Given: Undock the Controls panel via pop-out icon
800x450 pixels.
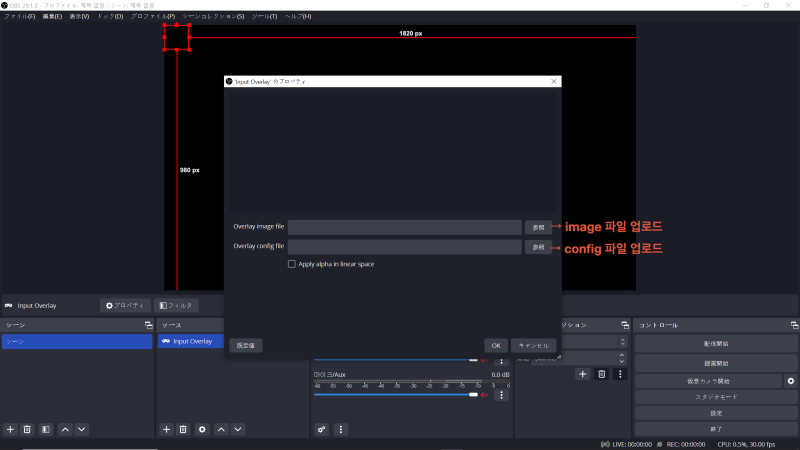Looking at the screenshot, I should (794, 325).
